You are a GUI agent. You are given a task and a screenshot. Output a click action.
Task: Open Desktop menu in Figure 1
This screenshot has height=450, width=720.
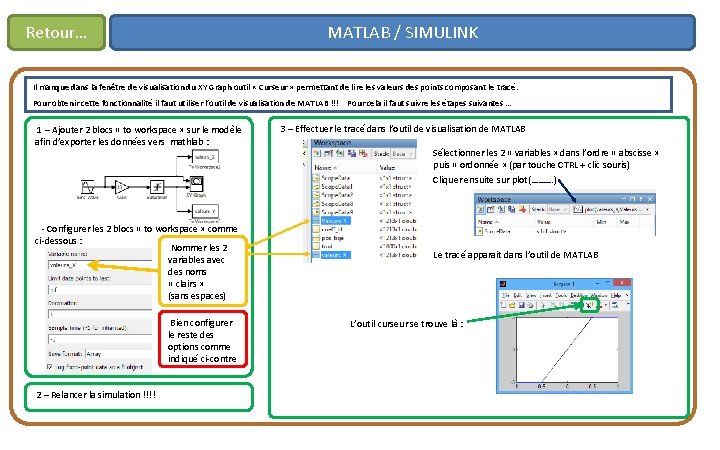pyautogui.click(x=579, y=296)
